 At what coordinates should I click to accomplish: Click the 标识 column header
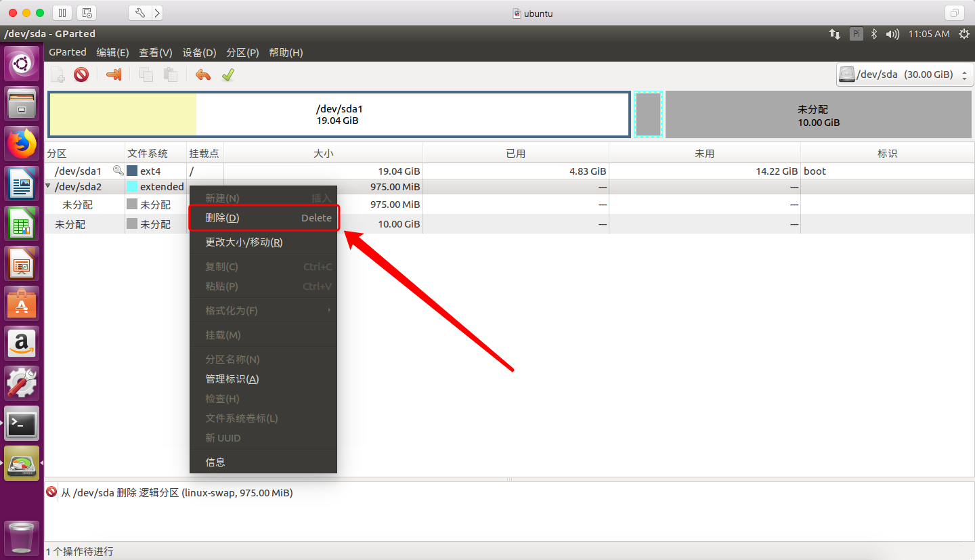(x=887, y=154)
